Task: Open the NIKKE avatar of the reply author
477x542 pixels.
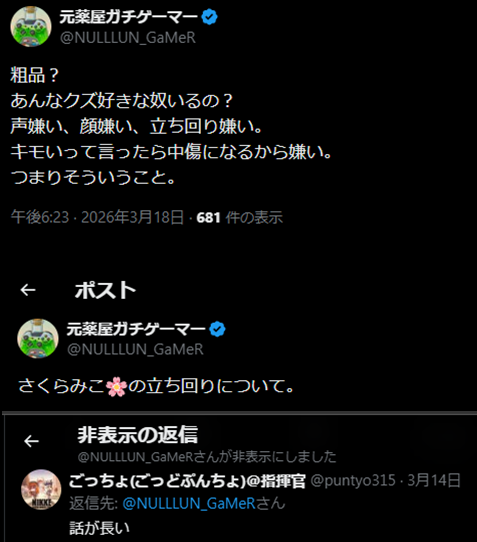Action: pos(41,490)
